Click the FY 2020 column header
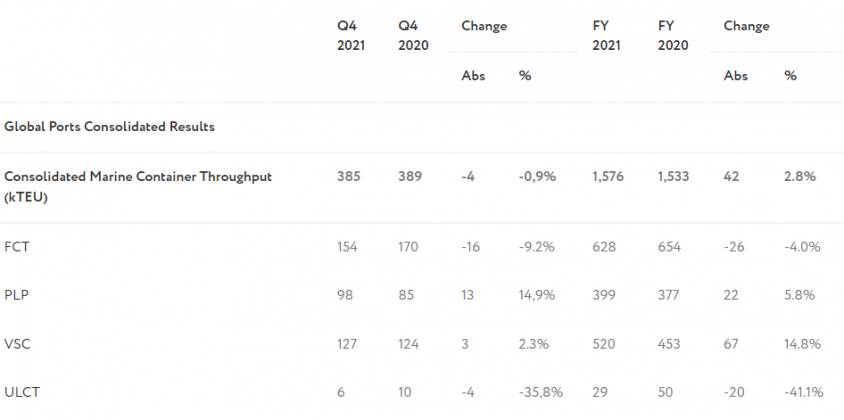Screen dimensions: 844x420 coord(672,36)
